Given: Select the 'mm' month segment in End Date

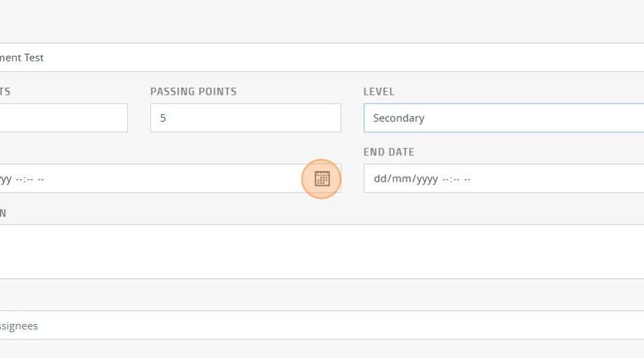Looking at the screenshot, I should tap(397, 179).
